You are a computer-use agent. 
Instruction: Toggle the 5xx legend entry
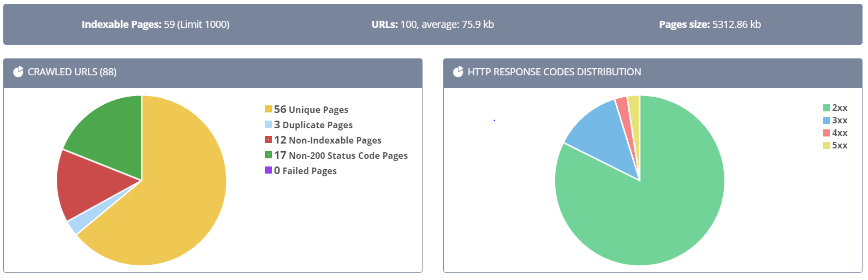tap(835, 146)
